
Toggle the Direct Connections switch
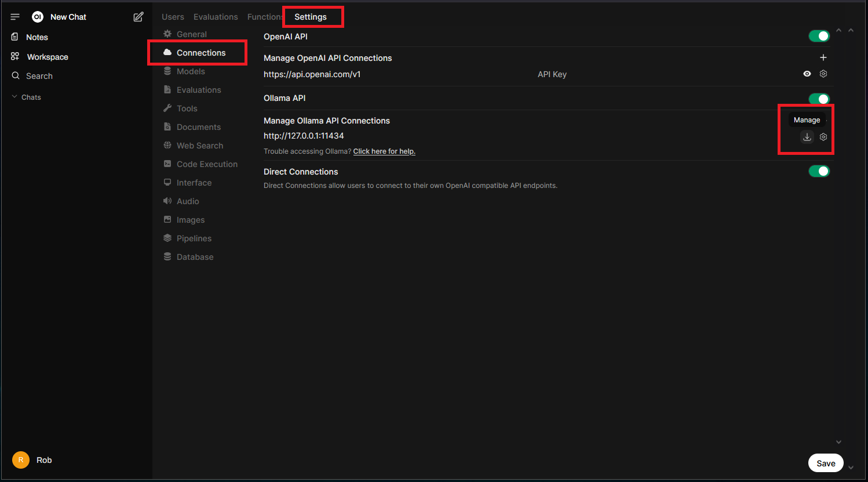(819, 171)
